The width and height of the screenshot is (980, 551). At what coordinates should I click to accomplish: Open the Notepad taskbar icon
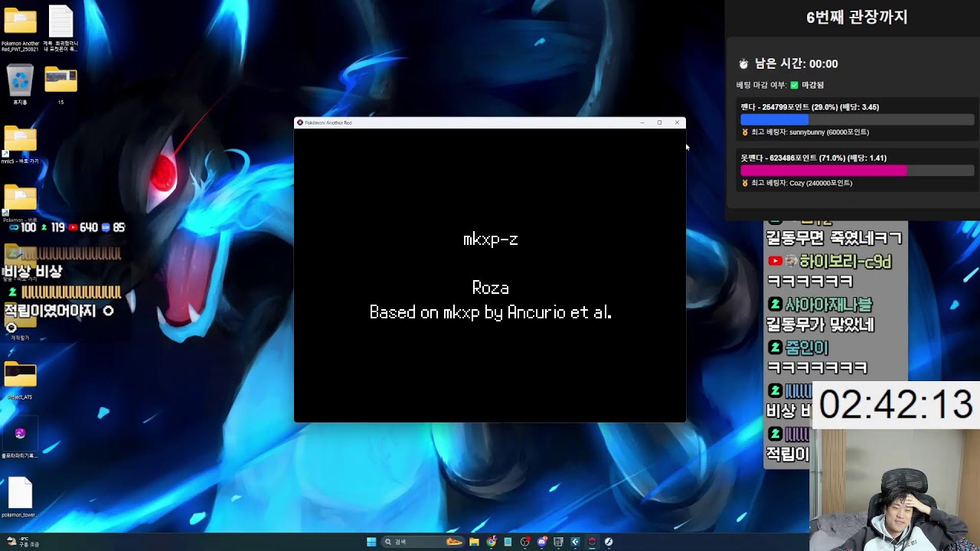508,542
